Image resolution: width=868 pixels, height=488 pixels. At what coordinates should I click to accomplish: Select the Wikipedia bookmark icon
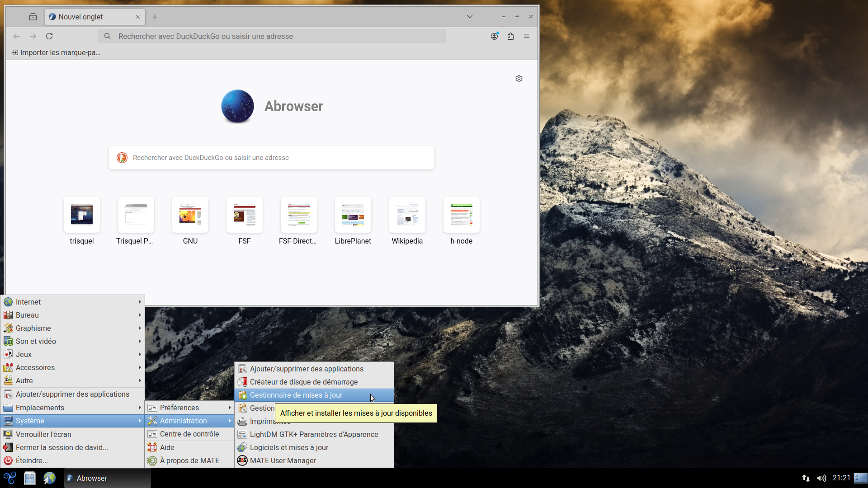click(407, 215)
